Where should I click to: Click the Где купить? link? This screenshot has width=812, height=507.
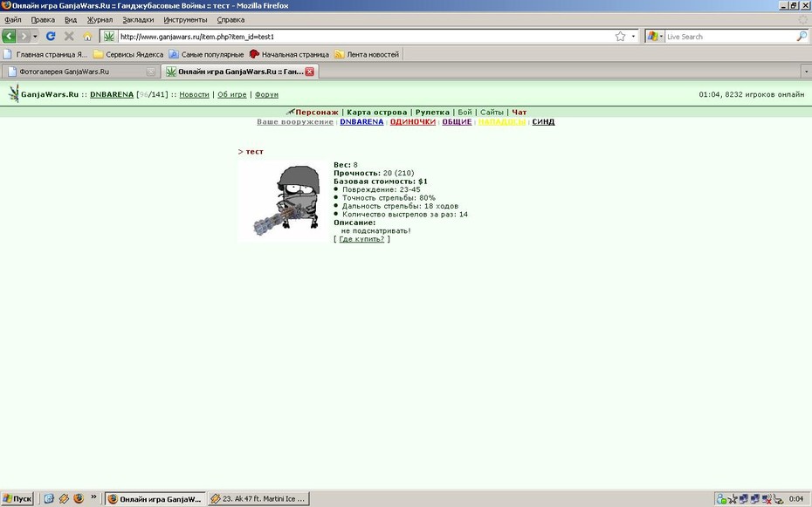[x=361, y=239]
